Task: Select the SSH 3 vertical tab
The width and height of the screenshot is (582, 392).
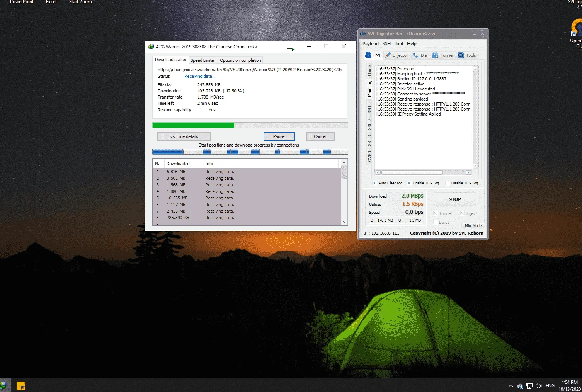Action: (369, 140)
